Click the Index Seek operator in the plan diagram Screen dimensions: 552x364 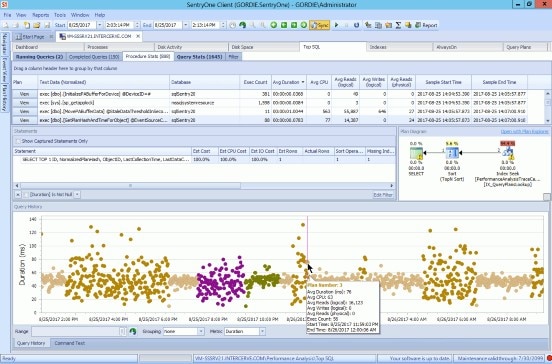tap(507, 152)
